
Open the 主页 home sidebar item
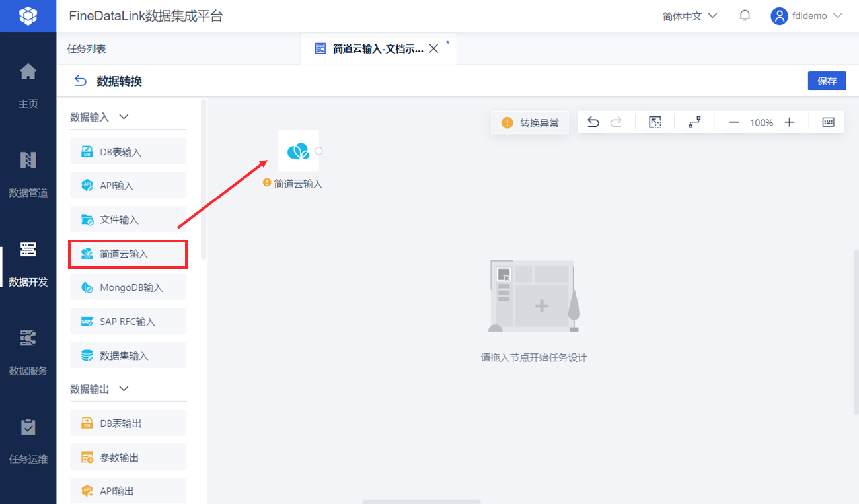[28, 85]
